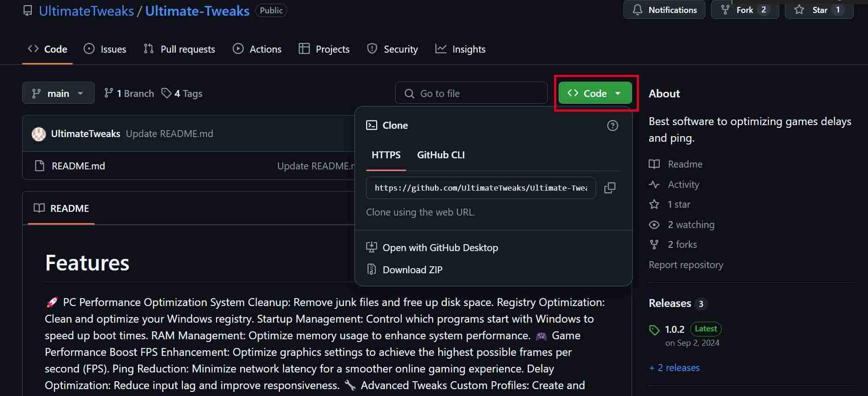The height and width of the screenshot is (396, 868).
Task: Open the Actions tab
Action: [257, 49]
